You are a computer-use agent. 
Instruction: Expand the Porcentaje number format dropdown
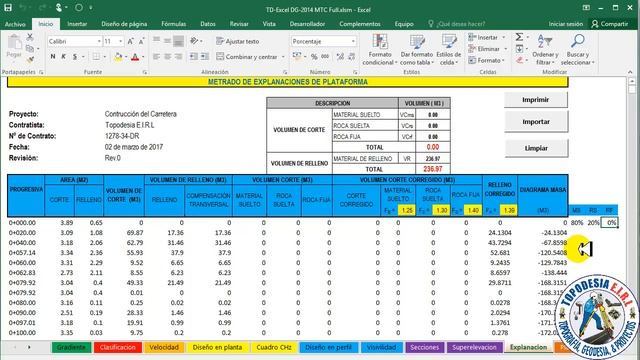pyautogui.click(x=353, y=41)
